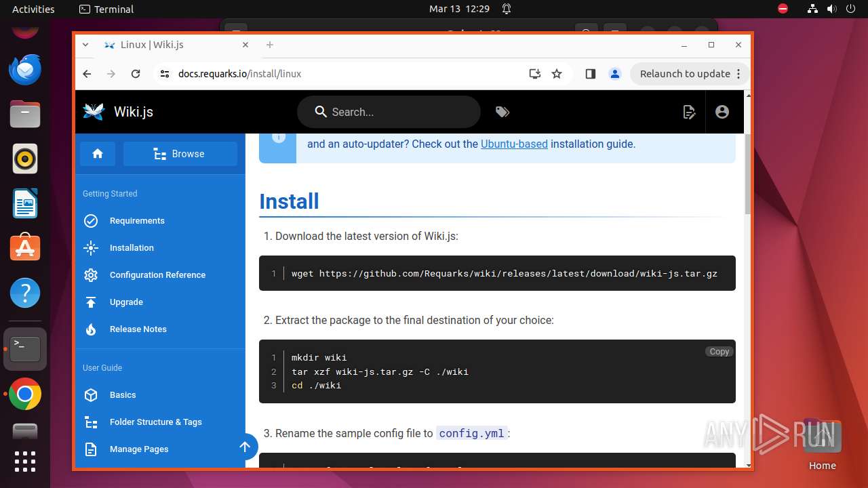Viewport: 868px width, 488px height.
Task: Click the Folder Structure & Tags icon
Action: (91, 422)
